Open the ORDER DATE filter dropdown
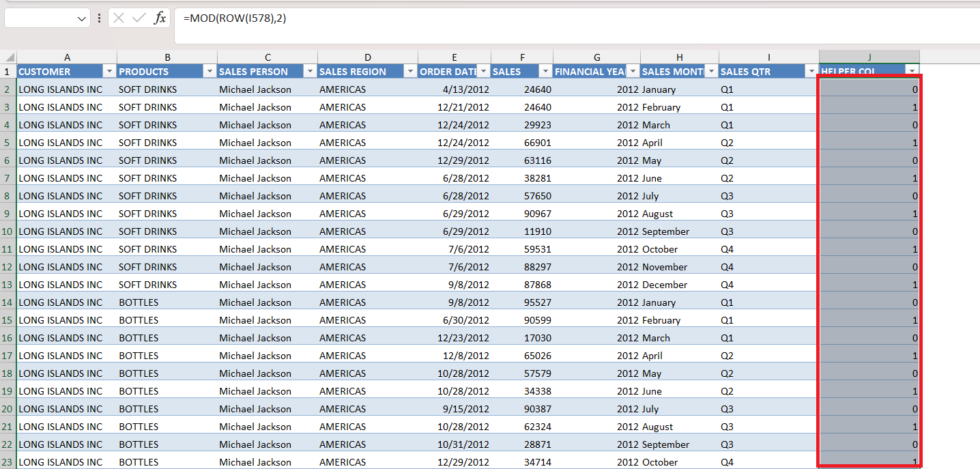The image size is (980, 469). 483,72
